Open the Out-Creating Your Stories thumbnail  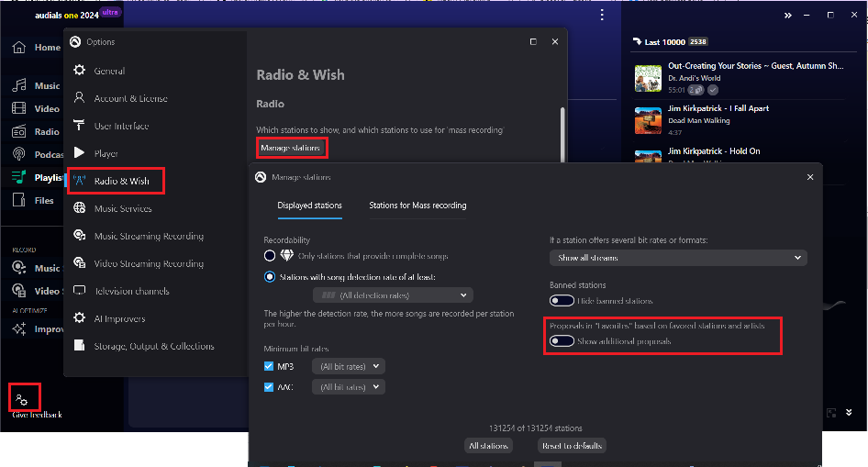(x=648, y=78)
